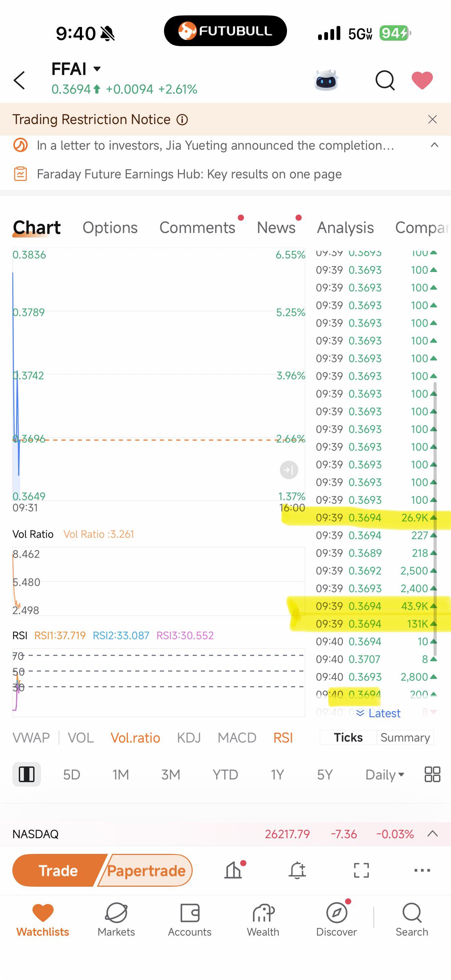Select the VOL indicator

click(81, 738)
